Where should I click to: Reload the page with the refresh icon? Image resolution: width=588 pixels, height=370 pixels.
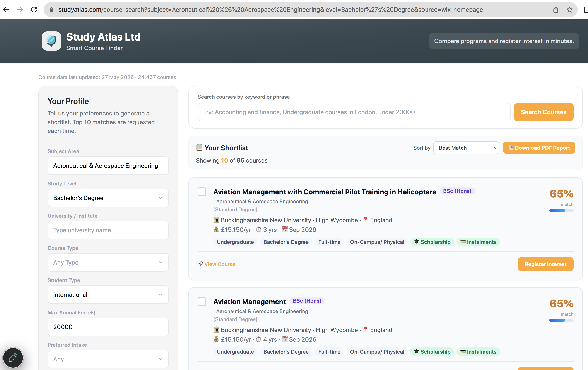(34, 10)
